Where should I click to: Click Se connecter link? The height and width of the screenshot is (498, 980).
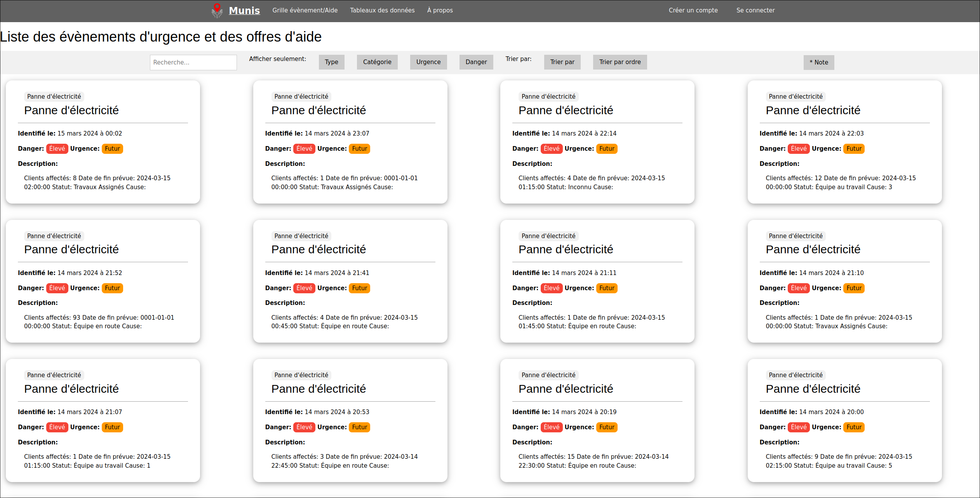click(755, 10)
